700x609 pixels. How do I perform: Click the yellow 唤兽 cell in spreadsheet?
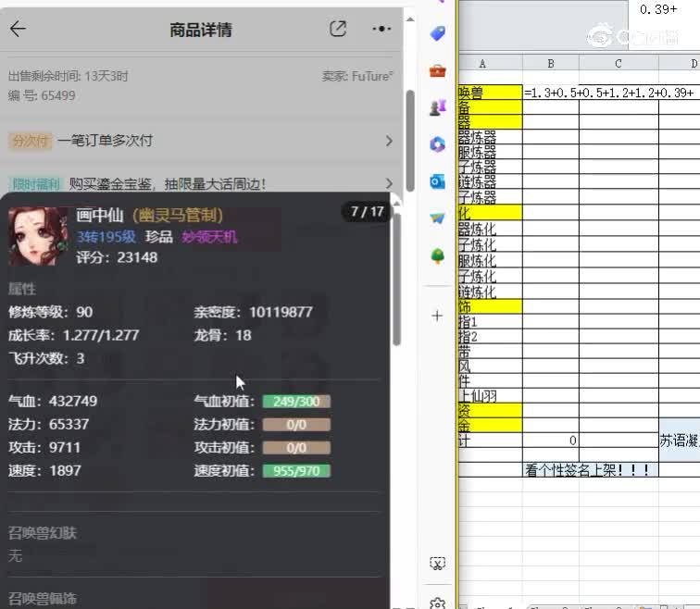click(x=490, y=93)
